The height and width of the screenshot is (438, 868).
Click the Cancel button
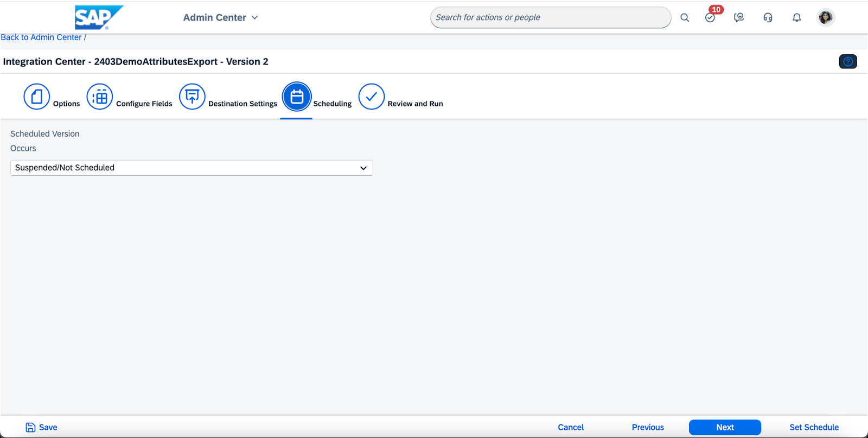(x=571, y=428)
